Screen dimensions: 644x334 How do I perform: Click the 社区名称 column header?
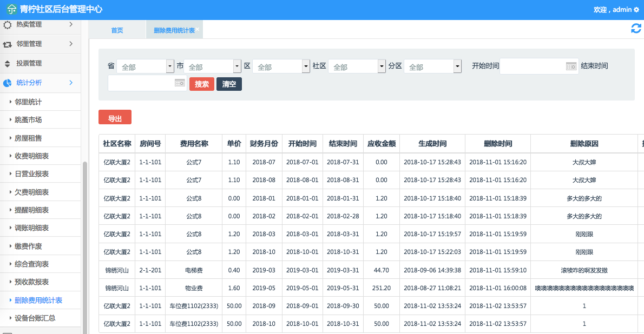117,144
